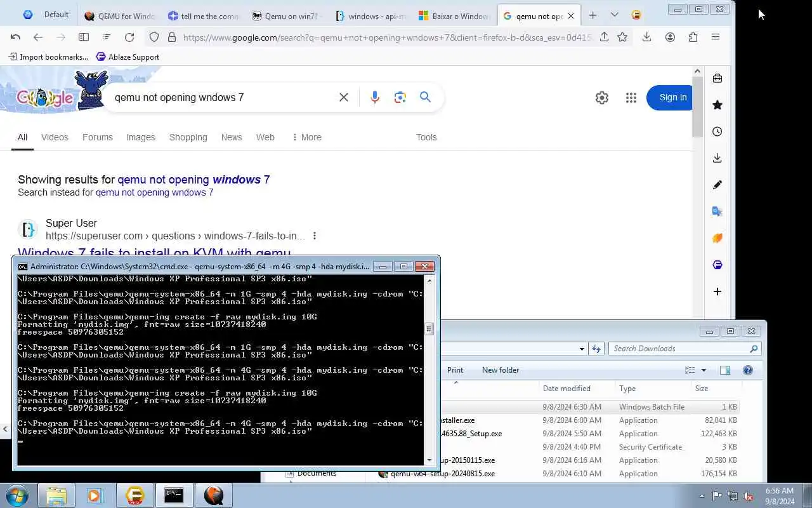Image resolution: width=812 pixels, height=508 pixels.
Task: Expand the list all tabs chevron
Action: tap(614, 15)
